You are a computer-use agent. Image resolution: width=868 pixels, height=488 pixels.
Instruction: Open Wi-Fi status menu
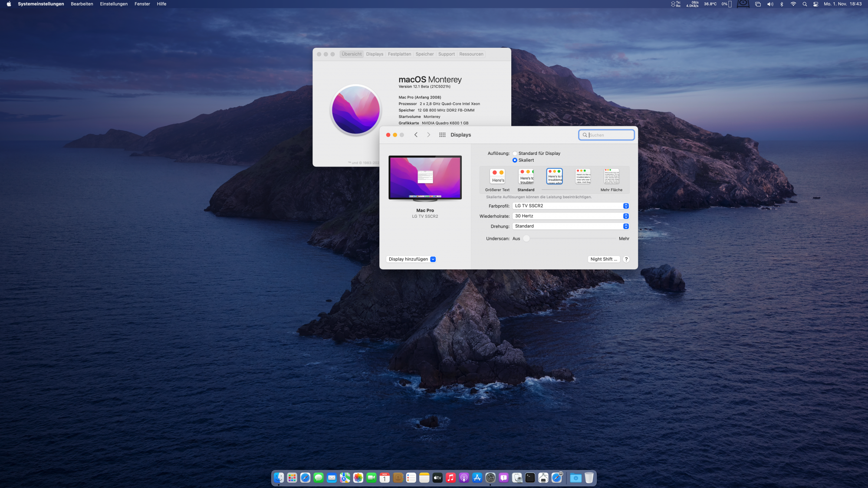click(x=793, y=4)
